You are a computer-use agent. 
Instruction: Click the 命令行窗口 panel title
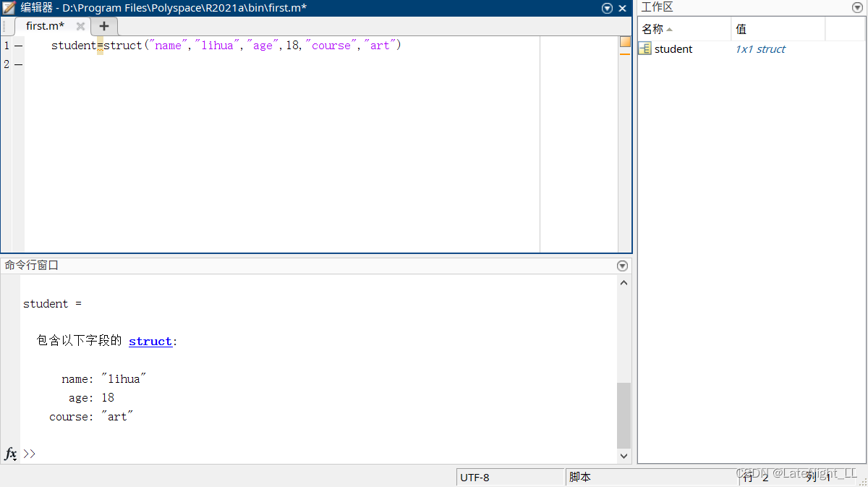pyautogui.click(x=31, y=266)
